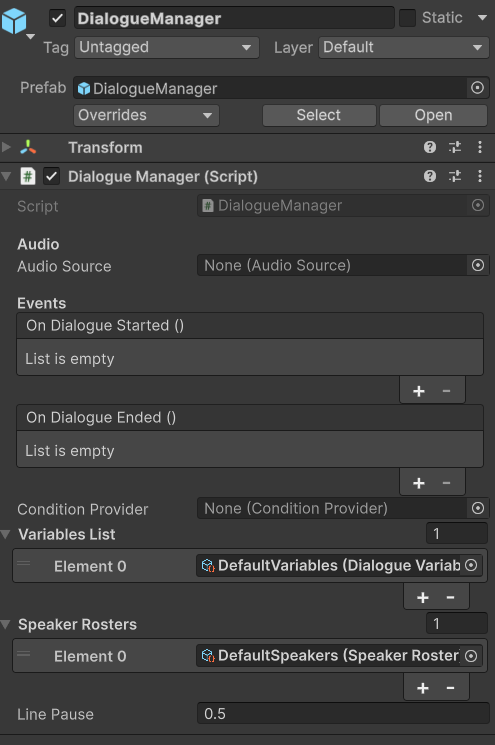Open object picker for Audio Source
Viewport: 495px width, 745px height.
[x=478, y=265]
